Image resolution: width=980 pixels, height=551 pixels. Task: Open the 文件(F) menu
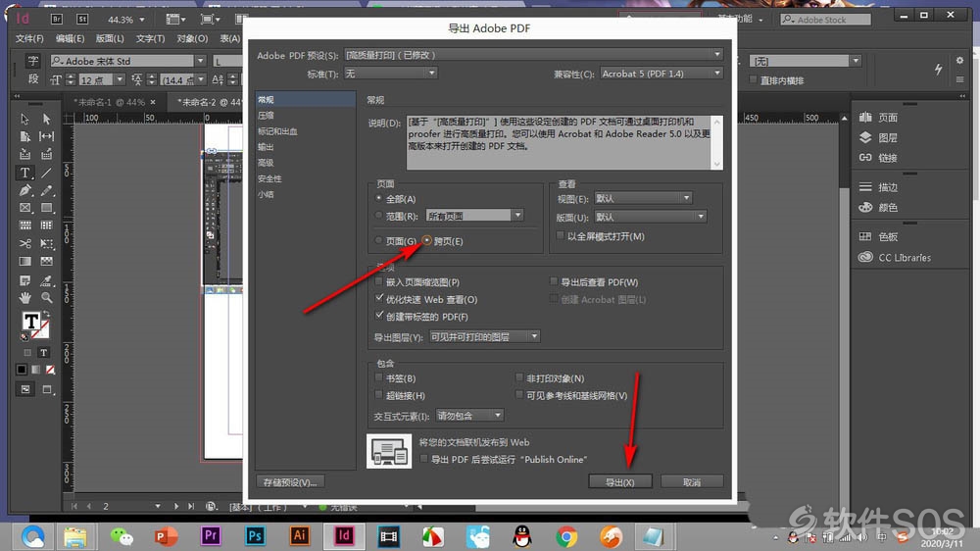[x=29, y=38]
